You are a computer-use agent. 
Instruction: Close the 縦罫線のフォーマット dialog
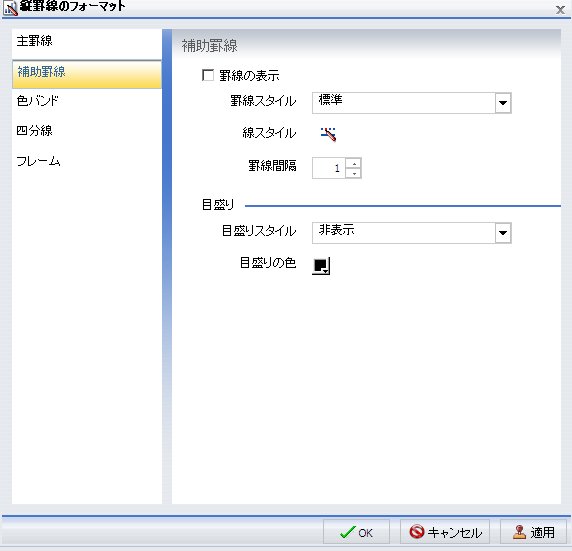click(x=560, y=9)
